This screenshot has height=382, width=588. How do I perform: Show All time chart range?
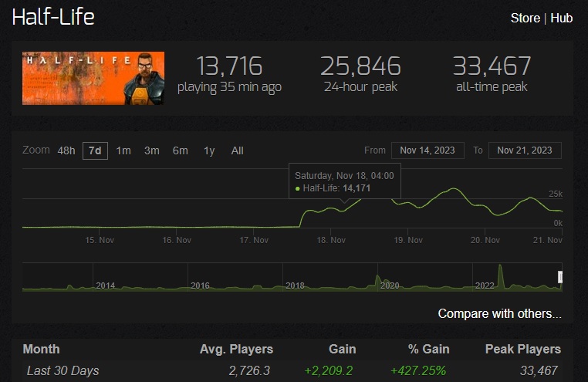tap(238, 150)
